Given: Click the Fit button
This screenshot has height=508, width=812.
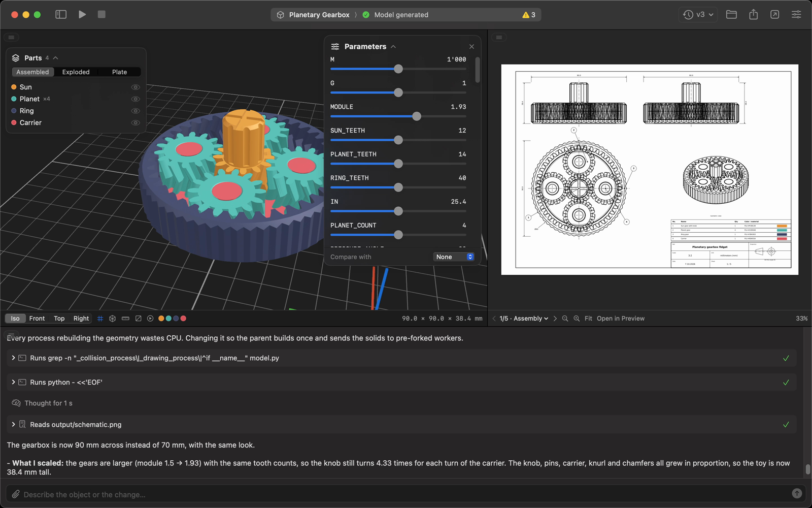Looking at the screenshot, I should click(588, 319).
